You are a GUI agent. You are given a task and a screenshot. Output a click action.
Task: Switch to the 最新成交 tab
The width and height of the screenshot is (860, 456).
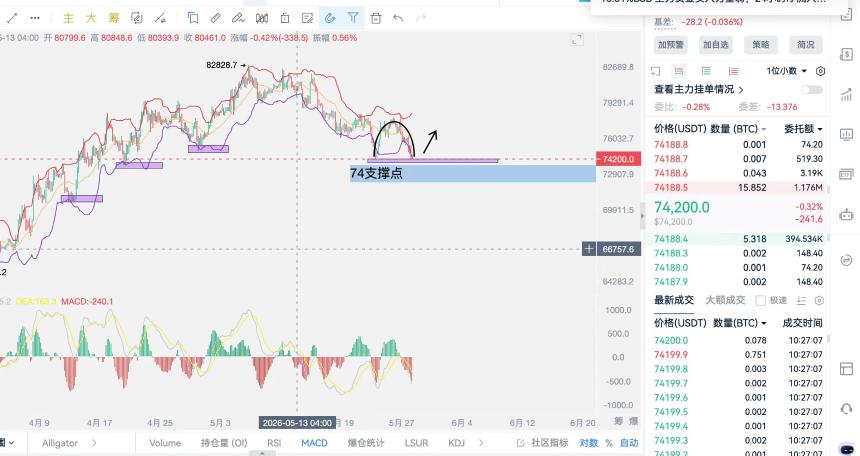674,300
